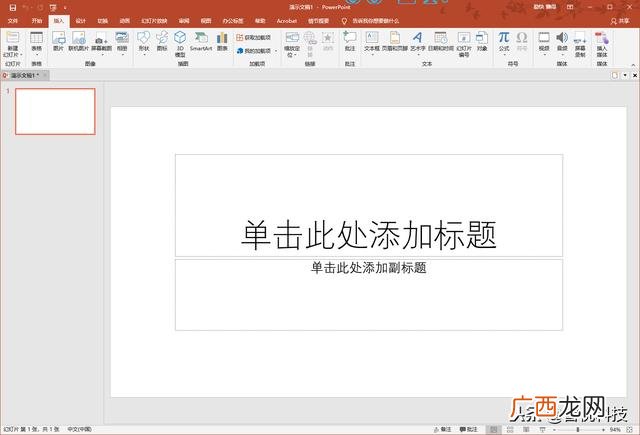Switch to the 审阅 (Review) ribbon tab
The image size is (640, 435).
(x=184, y=21)
